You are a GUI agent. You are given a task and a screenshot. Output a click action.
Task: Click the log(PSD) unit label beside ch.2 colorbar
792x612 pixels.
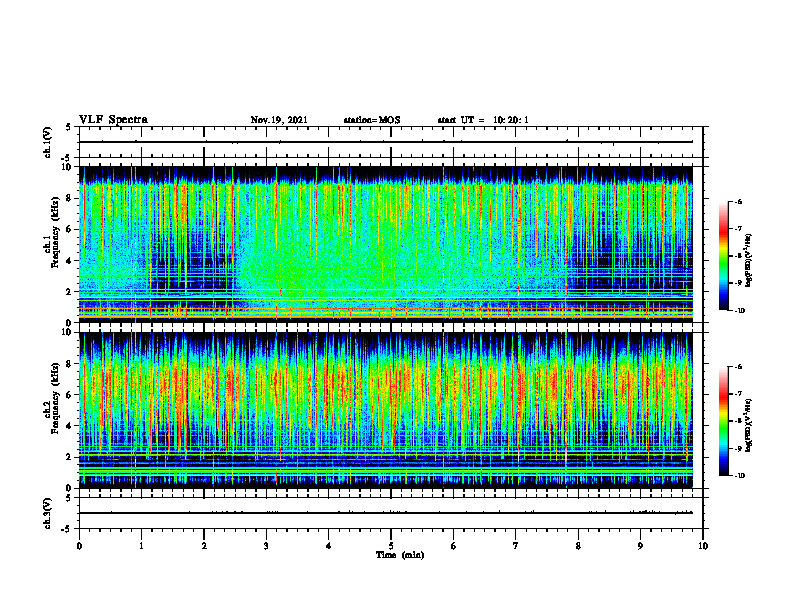tap(749, 425)
